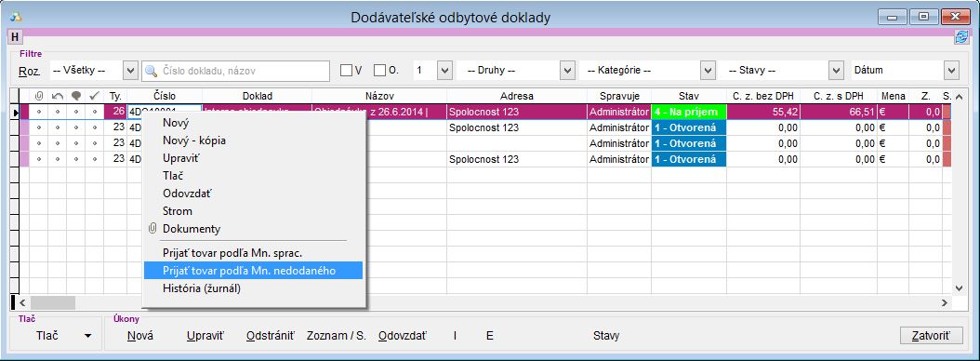Image resolution: width=980 pixels, height=361 pixels.
Task: Click the speech bubble comment column header
Action: pyautogui.click(x=75, y=97)
